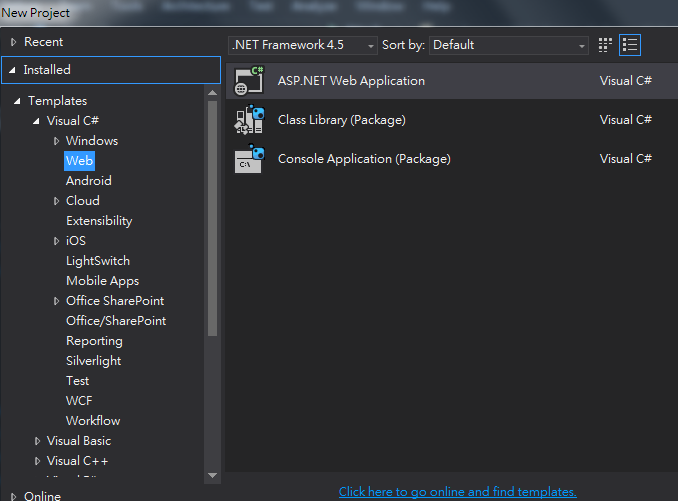Click the template tree scrollbar thumb
Screen dimensions: 678x501
[x=212, y=218]
